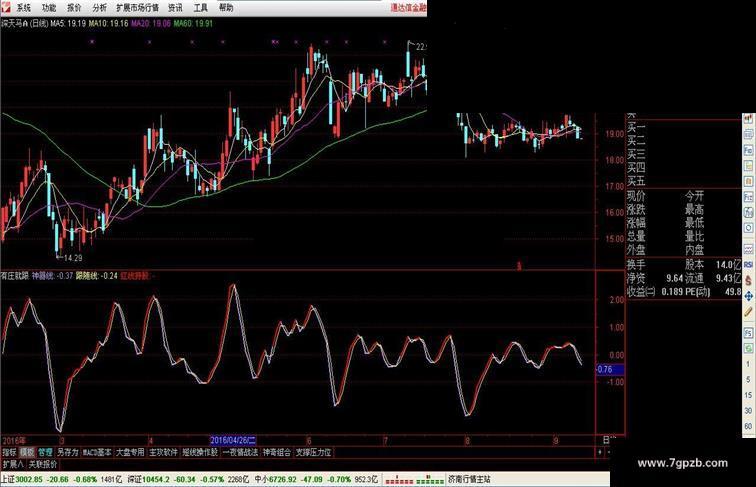
Task: Open the 工具 menu
Action: point(201,8)
